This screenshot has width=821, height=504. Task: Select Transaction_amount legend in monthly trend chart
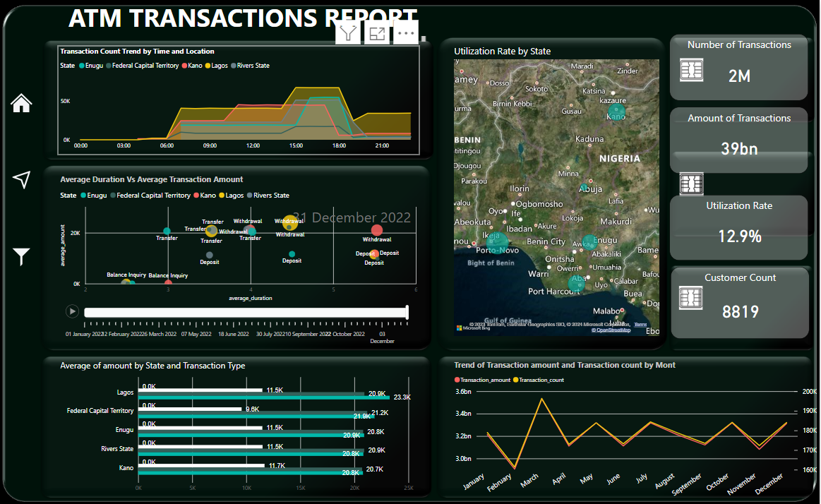[484, 380]
